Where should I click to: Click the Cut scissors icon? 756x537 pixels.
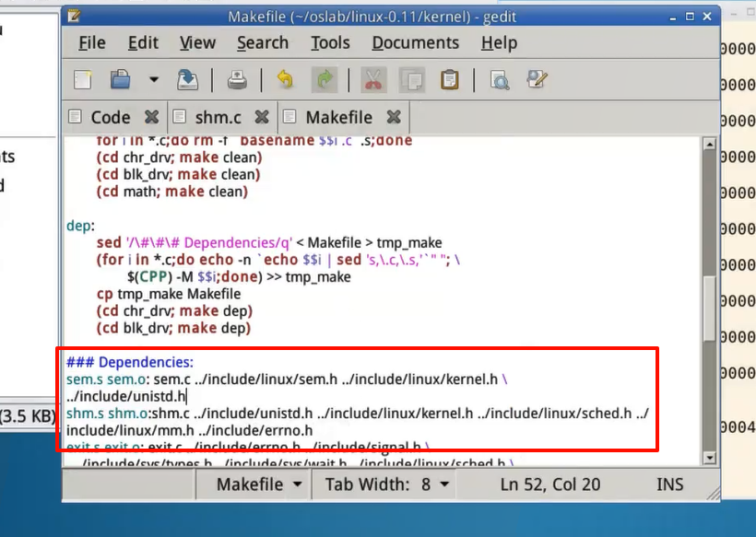(x=372, y=80)
